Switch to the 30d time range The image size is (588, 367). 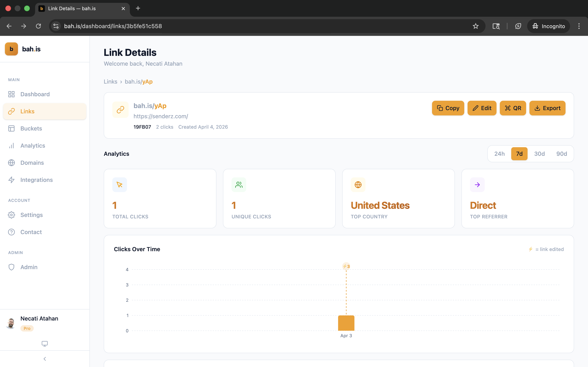tap(539, 154)
